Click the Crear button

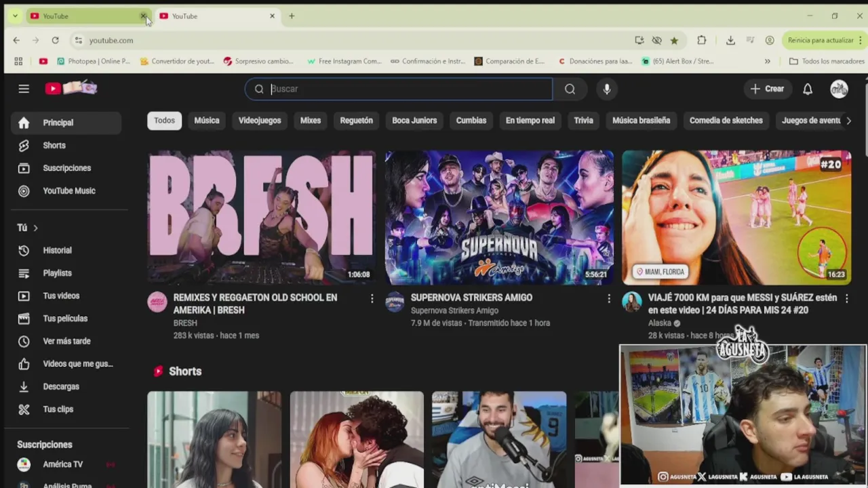point(767,89)
